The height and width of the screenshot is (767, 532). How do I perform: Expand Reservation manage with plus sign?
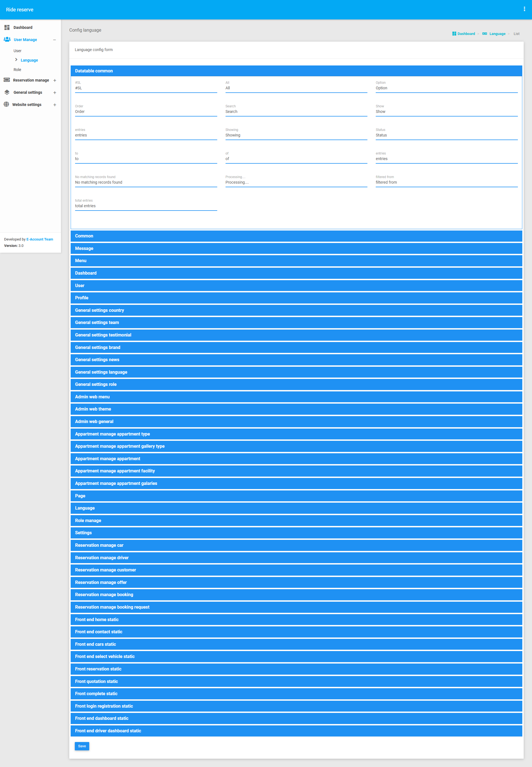point(55,80)
